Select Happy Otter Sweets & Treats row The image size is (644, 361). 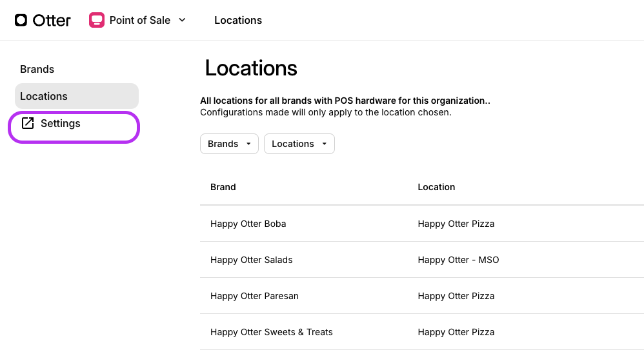point(271,332)
